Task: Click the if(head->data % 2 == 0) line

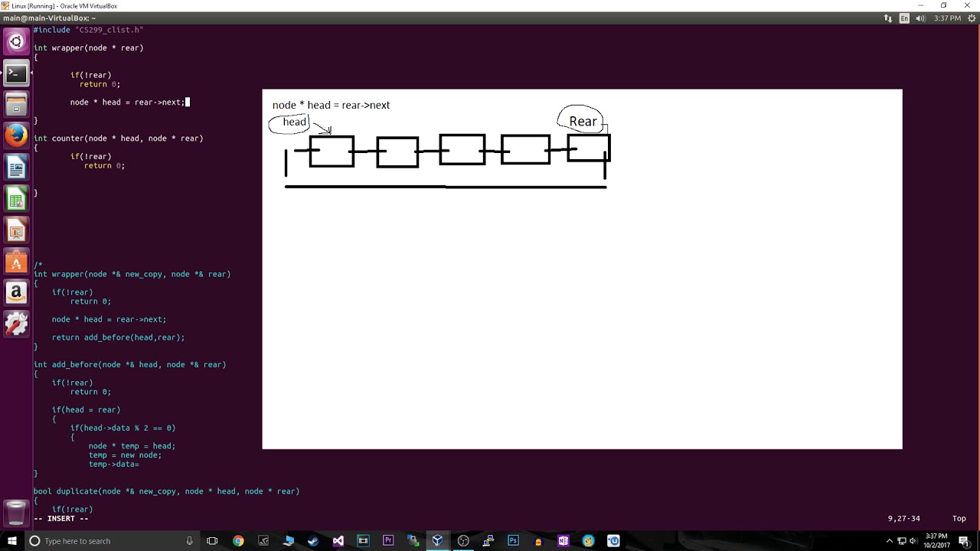Action: [x=122, y=429]
